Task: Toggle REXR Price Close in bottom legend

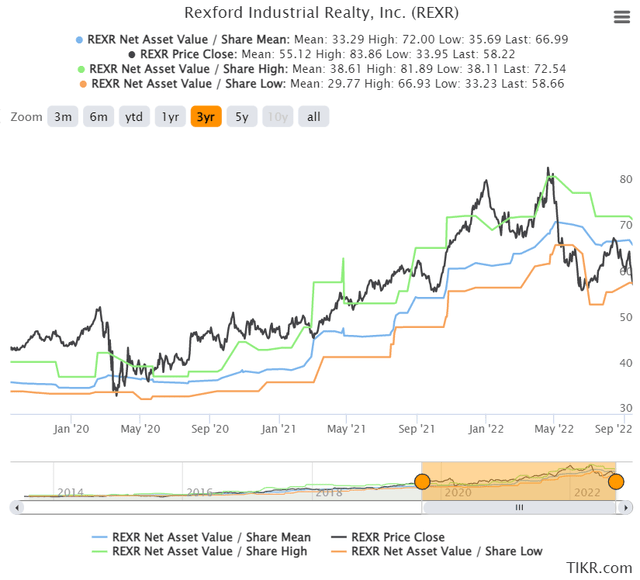Action: (386, 537)
